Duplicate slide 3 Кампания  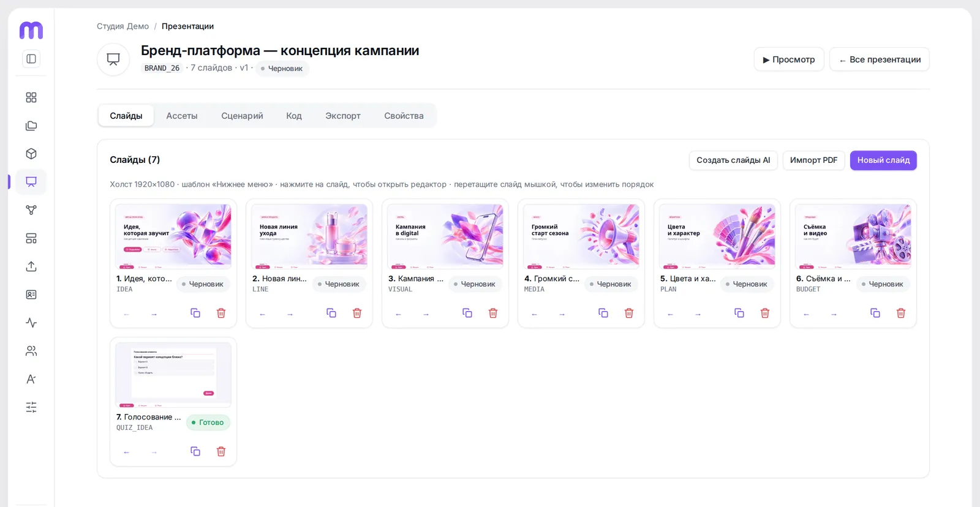coord(467,313)
